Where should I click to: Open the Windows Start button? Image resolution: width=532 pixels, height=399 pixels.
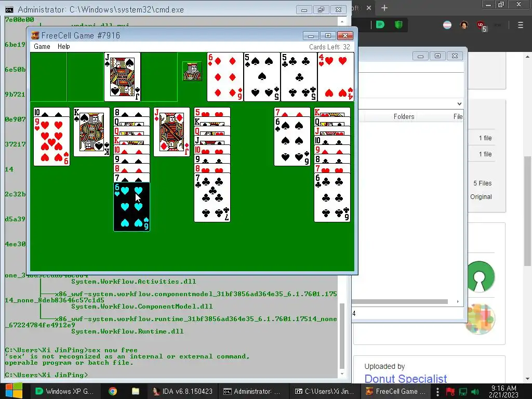tap(14, 391)
